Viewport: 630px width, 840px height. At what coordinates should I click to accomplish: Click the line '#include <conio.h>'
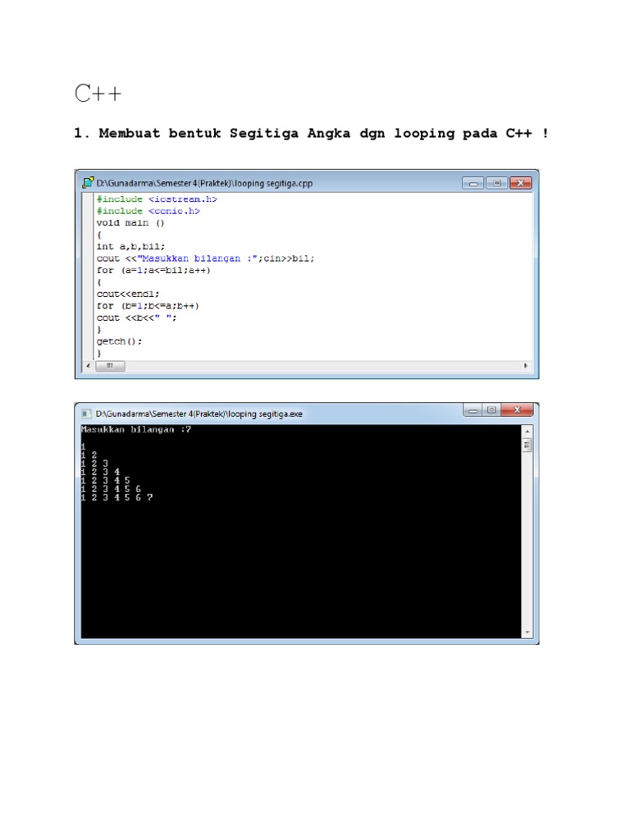(x=148, y=211)
